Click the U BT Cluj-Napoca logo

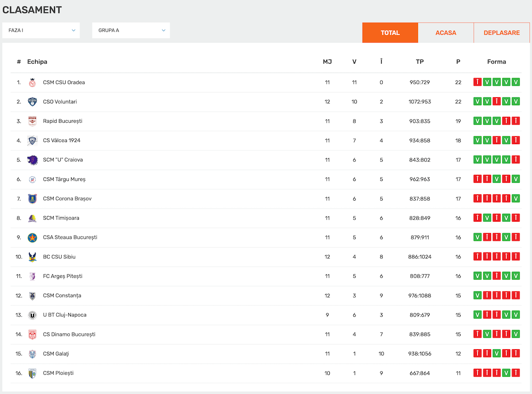pyautogui.click(x=32, y=315)
